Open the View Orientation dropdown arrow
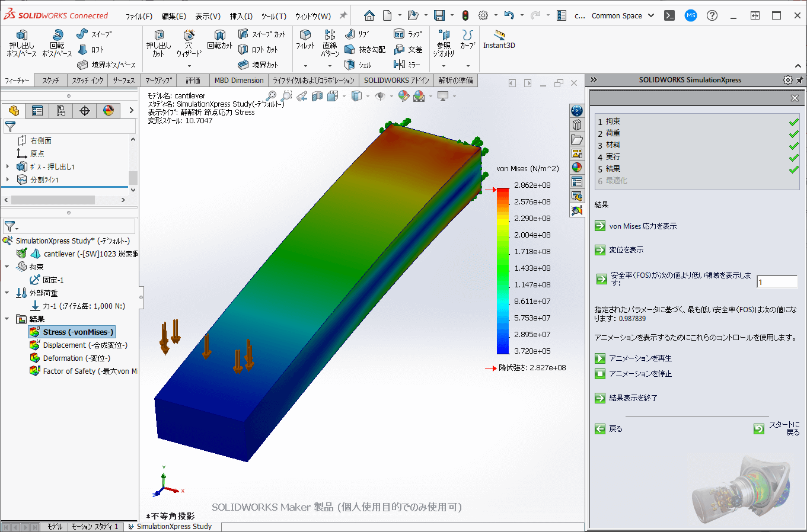The image size is (807, 532). click(x=344, y=95)
